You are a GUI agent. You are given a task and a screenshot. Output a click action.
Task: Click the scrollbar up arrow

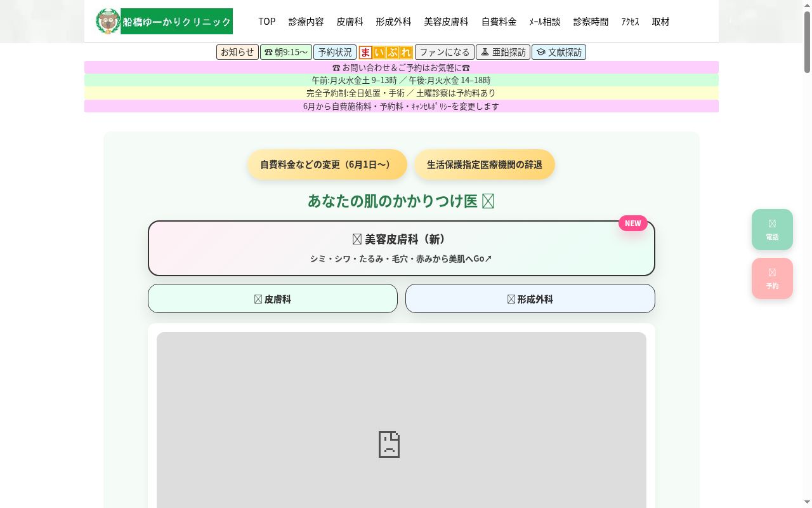807,5
